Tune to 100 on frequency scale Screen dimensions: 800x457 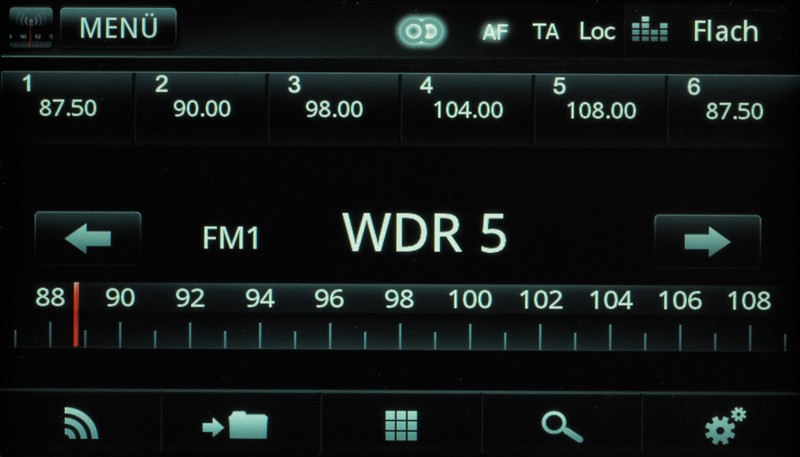tap(470, 299)
